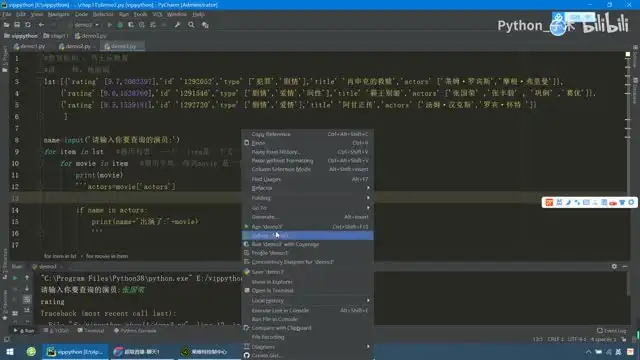This screenshot has height=360, width=640.
Task: Click chap11 folder in the breadcrumb bar
Action: (x=56, y=36)
